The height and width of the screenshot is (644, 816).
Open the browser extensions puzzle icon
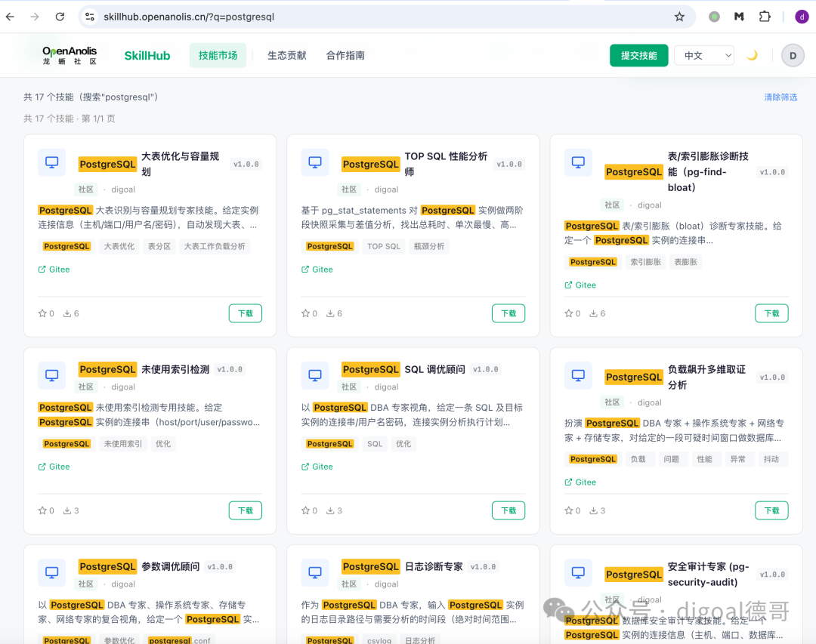pyautogui.click(x=765, y=17)
